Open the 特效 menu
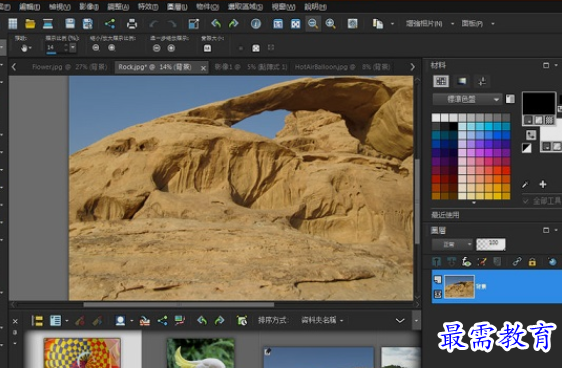This screenshot has width=562, height=368. 148,6
